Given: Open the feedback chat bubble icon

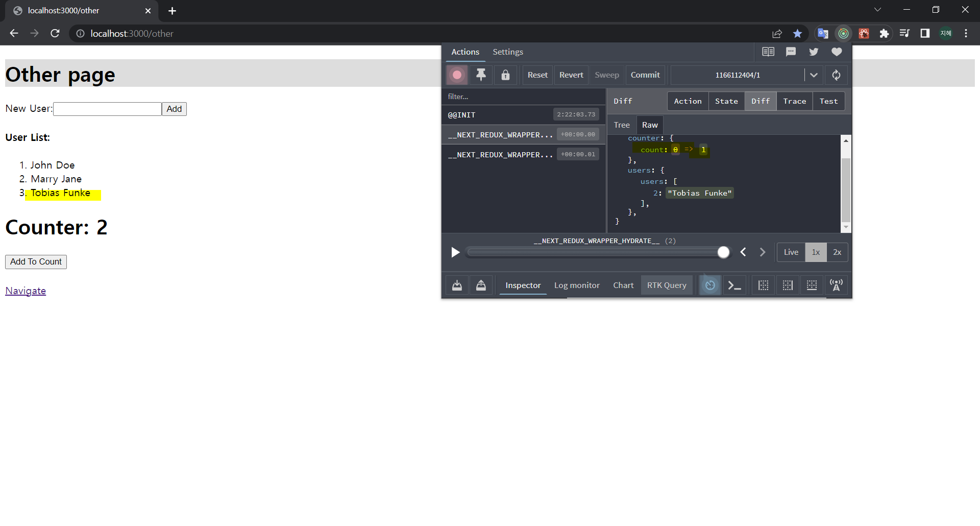Looking at the screenshot, I should pos(791,52).
